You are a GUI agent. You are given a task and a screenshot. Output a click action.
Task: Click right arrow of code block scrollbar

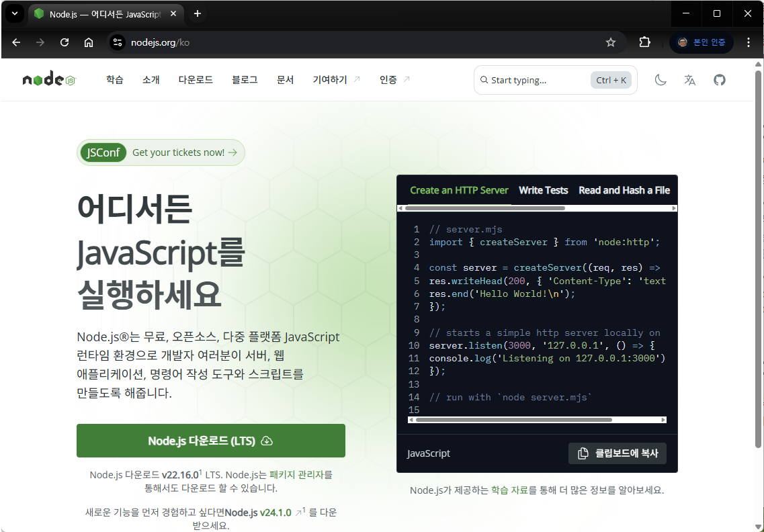point(663,420)
